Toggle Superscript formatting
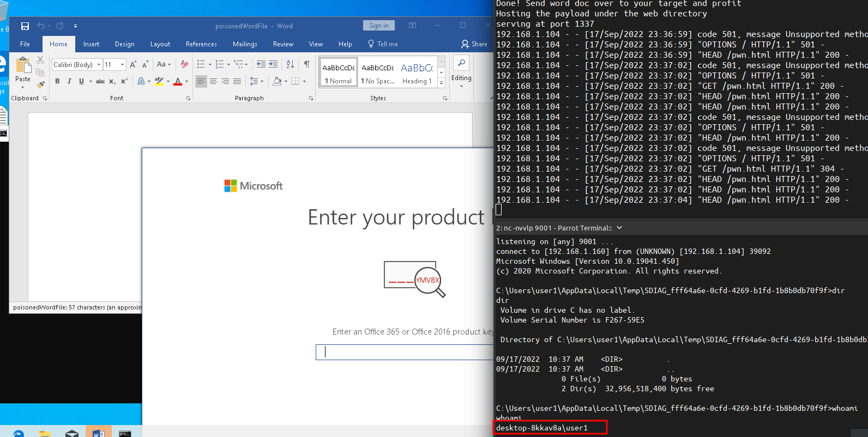Screen dimensions: 868x437 [124, 81]
